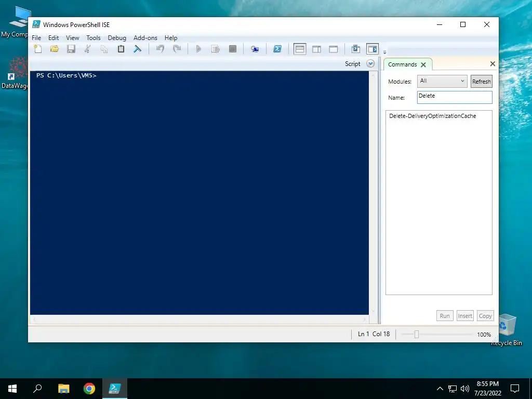Click console horizontal scrollbar
The image size is (532, 399).
(x=199, y=320)
